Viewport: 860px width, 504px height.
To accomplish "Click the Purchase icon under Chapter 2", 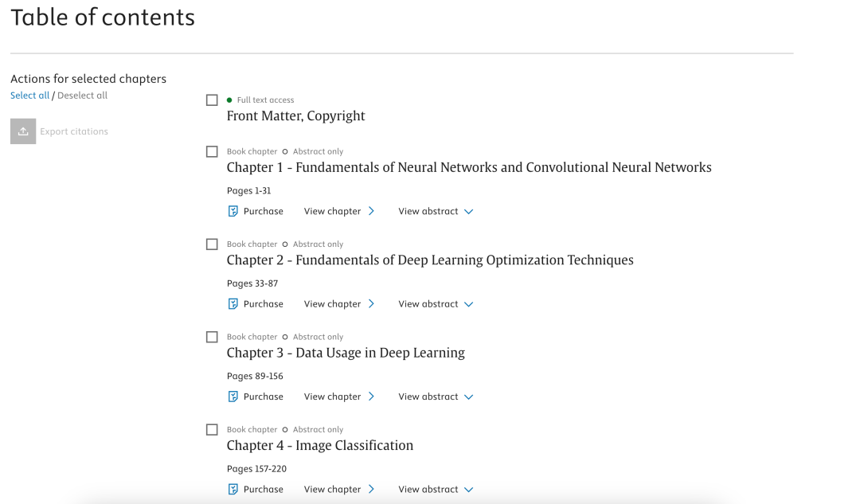I will 233,304.
